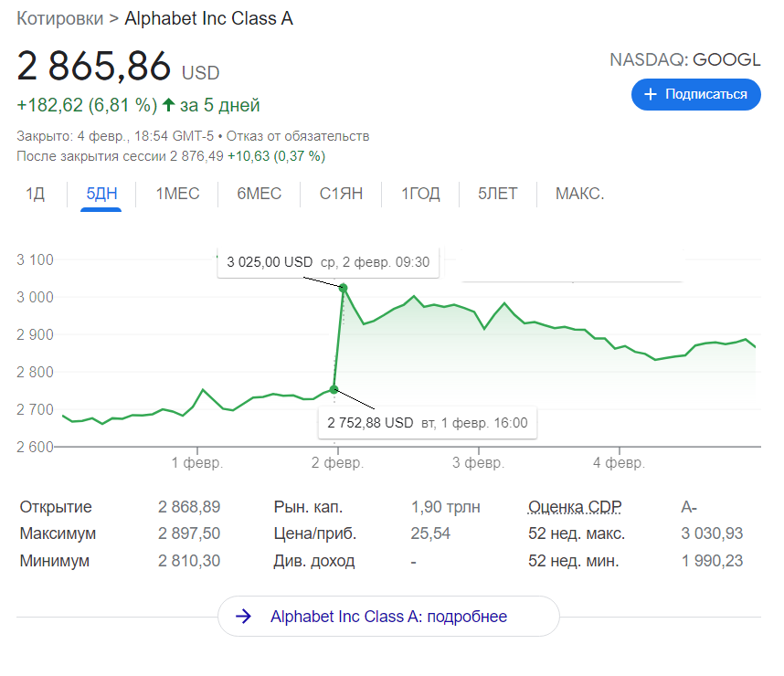The height and width of the screenshot is (676, 784).
Task: Click the 3 000 y-axis label
Action: (35, 297)
